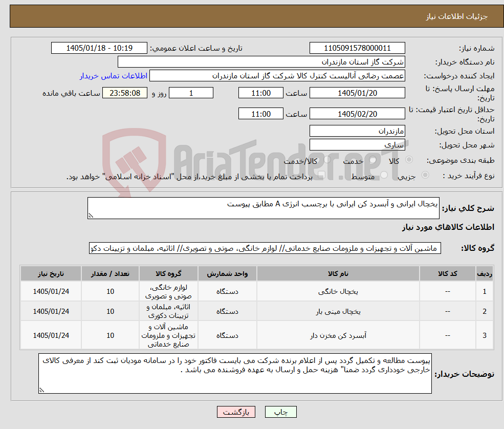Click the یخچال خانگی item name
The height and width of the screenshot is (429, 504).
(338, 291)
